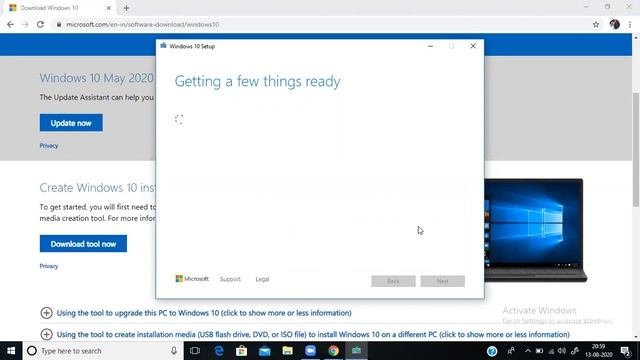The width and height of the screenshot is (640, 360).
Task: Click the Microsoft logo in Setup dialog
Action: pyautogui.click(x=192, y=279)
